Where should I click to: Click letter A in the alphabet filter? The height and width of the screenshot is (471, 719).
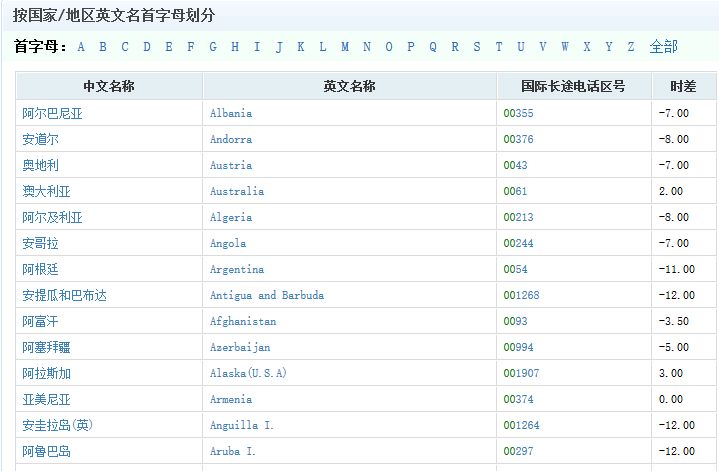(81, 47)
